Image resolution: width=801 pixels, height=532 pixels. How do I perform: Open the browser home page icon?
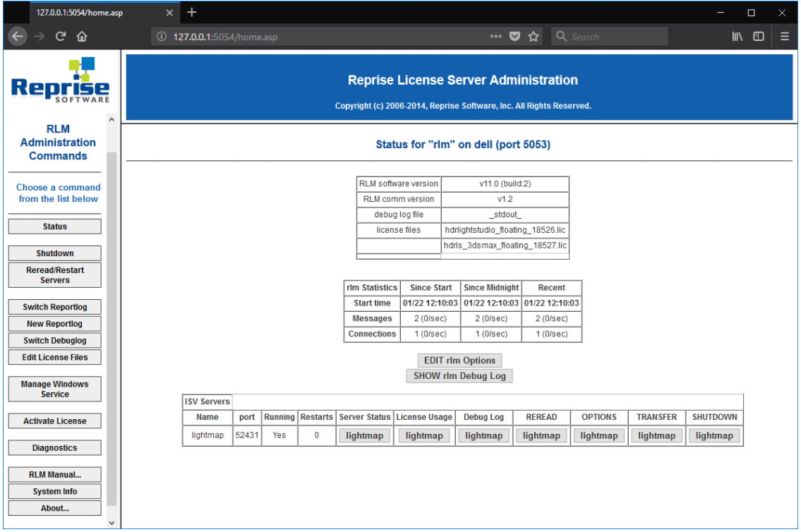[82, 36]
